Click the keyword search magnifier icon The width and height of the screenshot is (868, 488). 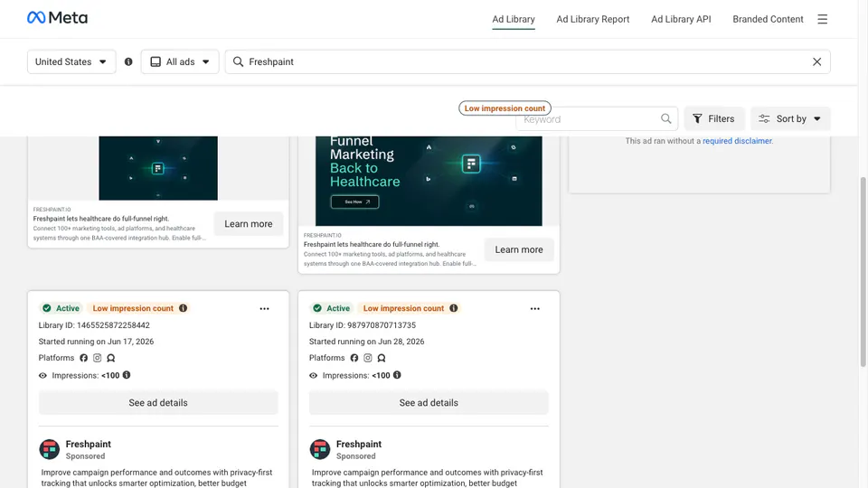click(x=666, y=119)
